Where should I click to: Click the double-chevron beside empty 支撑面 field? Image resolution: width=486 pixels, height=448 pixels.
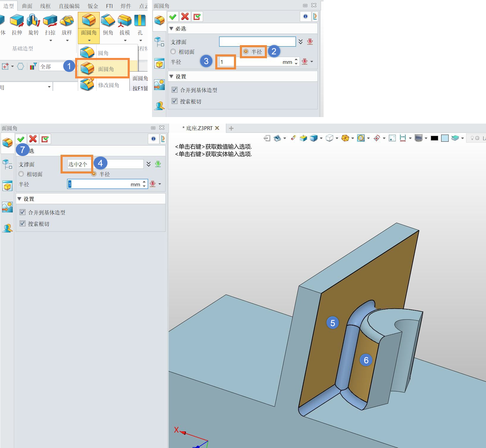pyautogui.click(x=301, y=42)
